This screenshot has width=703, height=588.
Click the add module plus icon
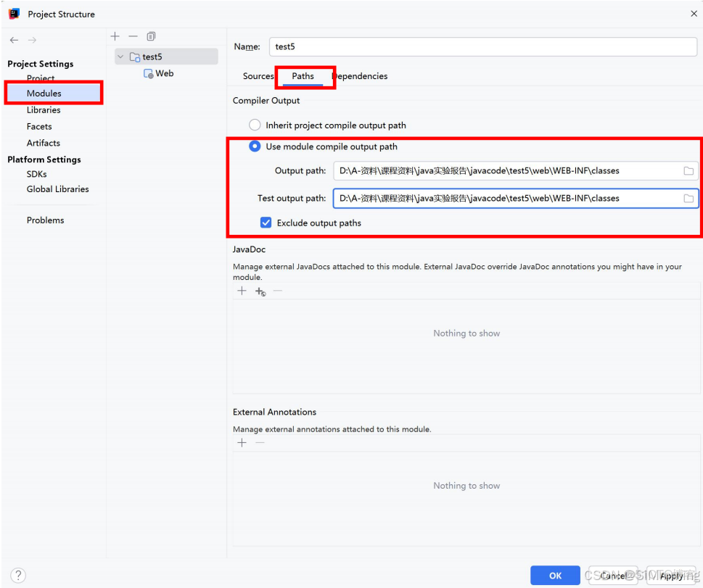(115, 36)
